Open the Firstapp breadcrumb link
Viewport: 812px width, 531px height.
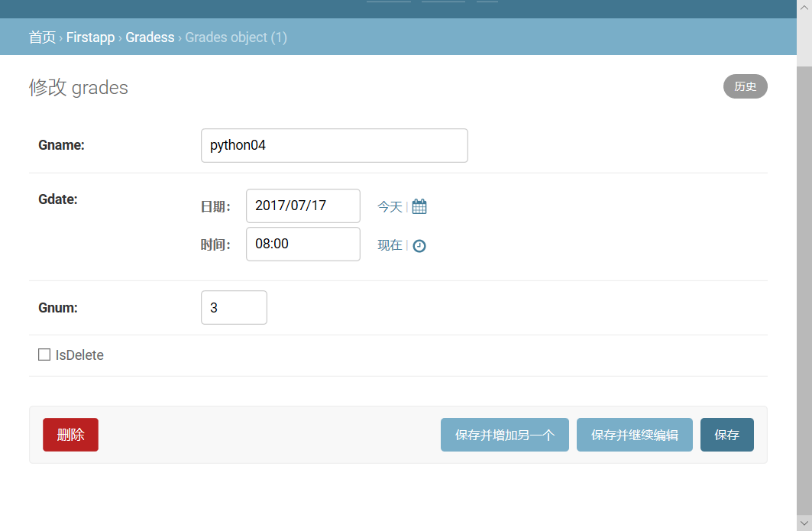[91, 37]
